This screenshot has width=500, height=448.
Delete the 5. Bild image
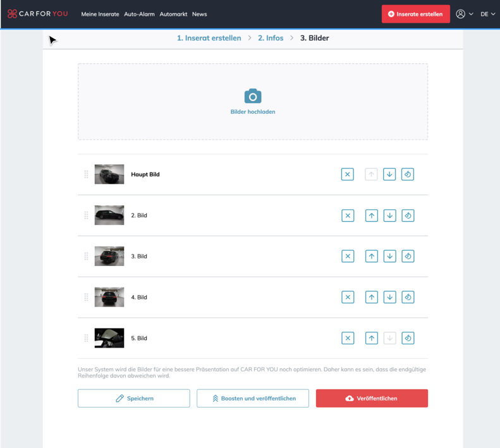click(x=348, y=338)
